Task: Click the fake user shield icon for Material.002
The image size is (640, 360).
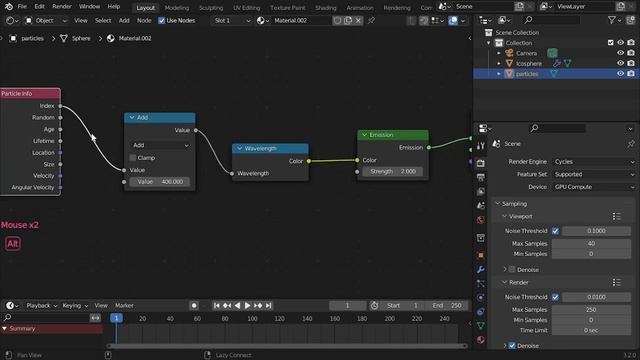Action: click(x=337, y=20)
